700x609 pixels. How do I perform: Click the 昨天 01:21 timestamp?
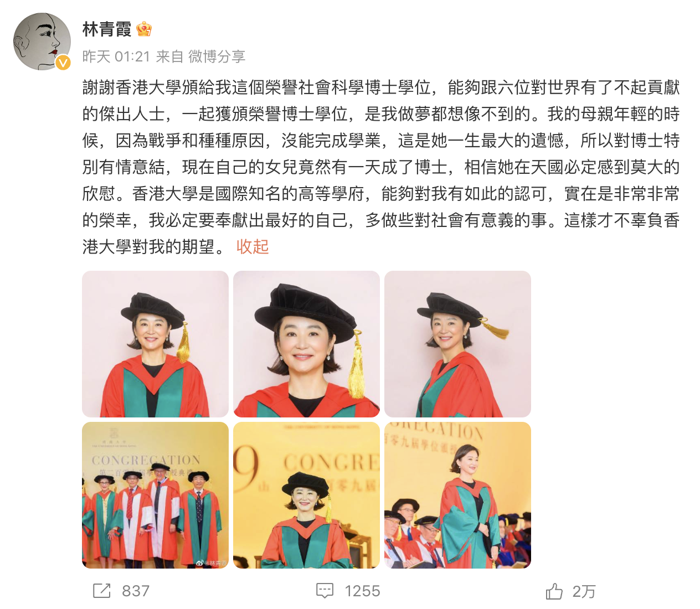coord(116,56)
